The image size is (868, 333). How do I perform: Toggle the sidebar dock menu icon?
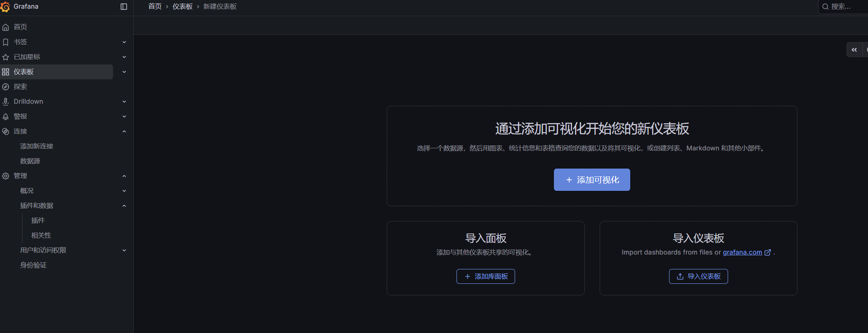point(124,7)
